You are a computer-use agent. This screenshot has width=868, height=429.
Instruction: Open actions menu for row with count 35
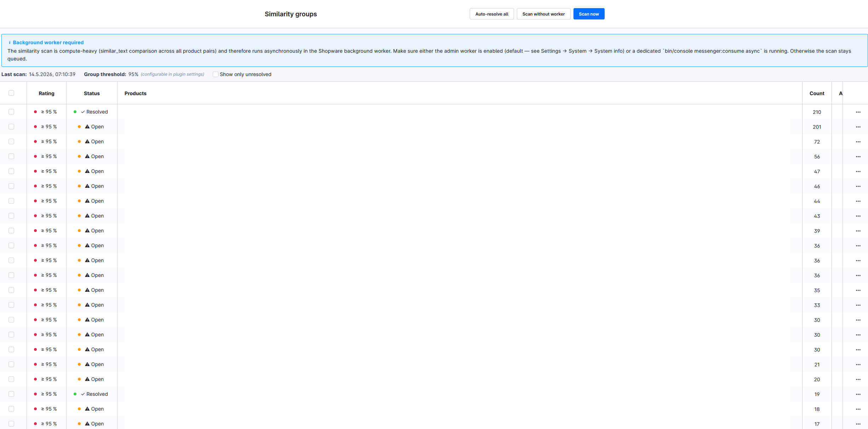pyautogui.click(x=858, y=290)
